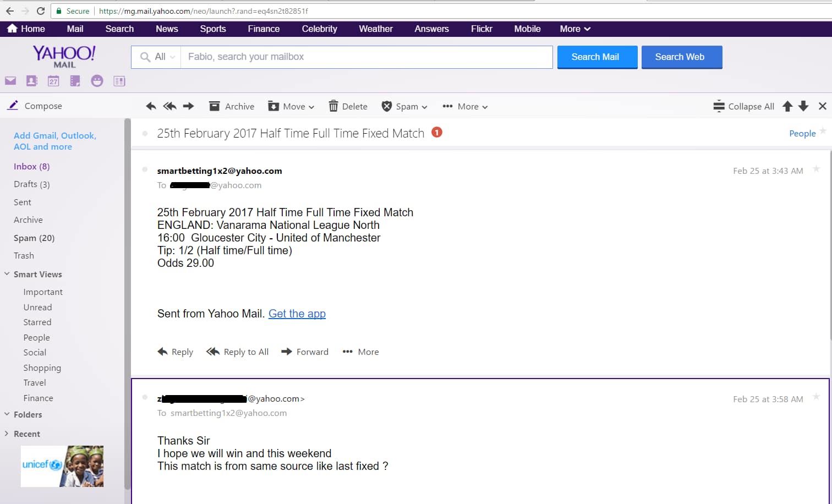The width and height of the screenshot is (832, 504).
Task: Click the Reply arrow icon in toolbar
Action: pos(151,106)
